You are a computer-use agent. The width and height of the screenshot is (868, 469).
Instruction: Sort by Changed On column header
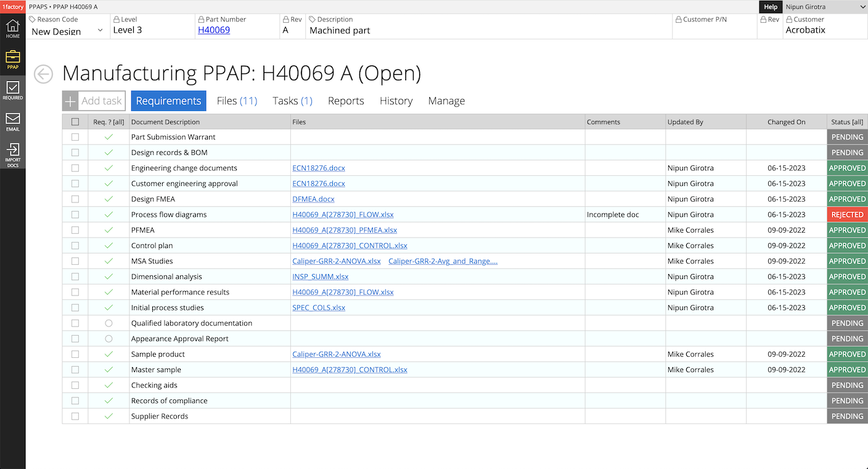(x=786, y=122)
